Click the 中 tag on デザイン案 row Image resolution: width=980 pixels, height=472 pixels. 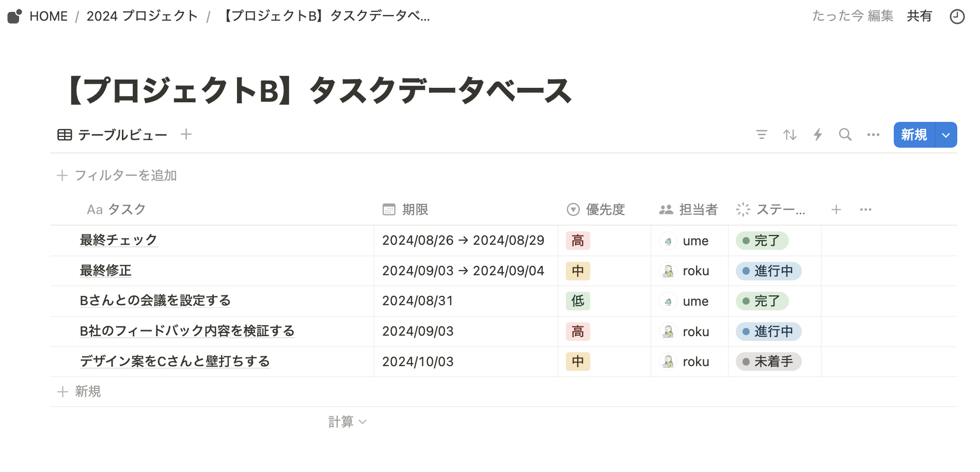[578, 361]
